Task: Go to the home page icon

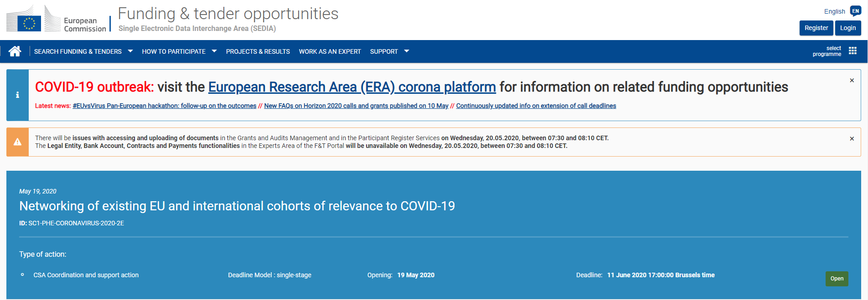Action: (x=15, y=51)
